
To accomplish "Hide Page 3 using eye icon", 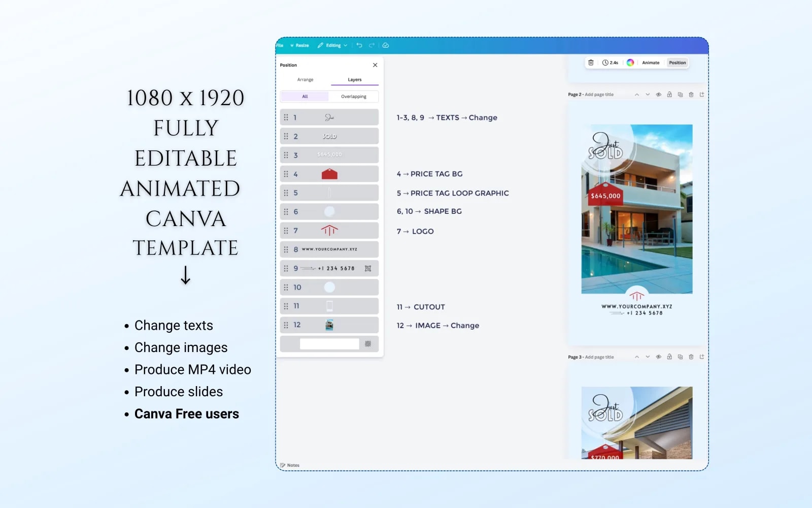I will (x=659, y=357).
